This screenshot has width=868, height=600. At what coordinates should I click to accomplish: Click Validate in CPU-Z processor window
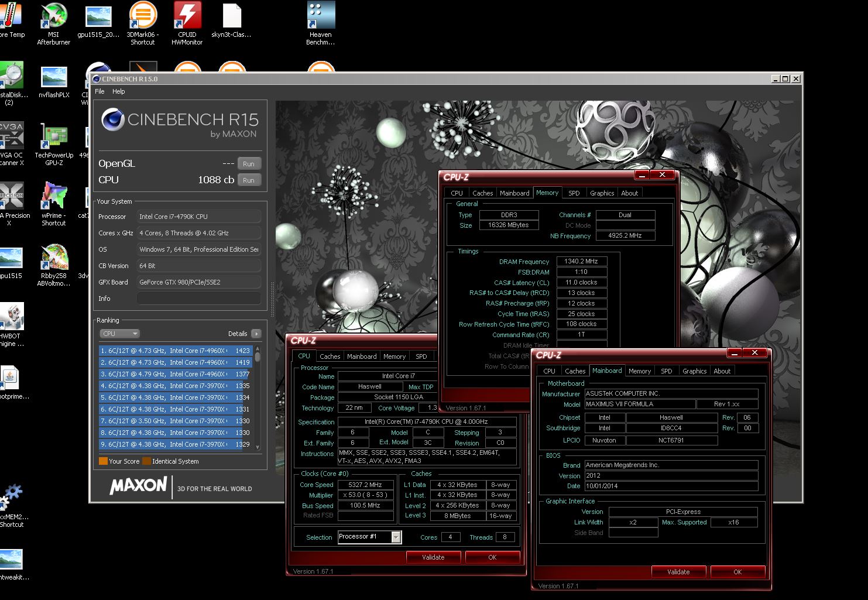433,557
